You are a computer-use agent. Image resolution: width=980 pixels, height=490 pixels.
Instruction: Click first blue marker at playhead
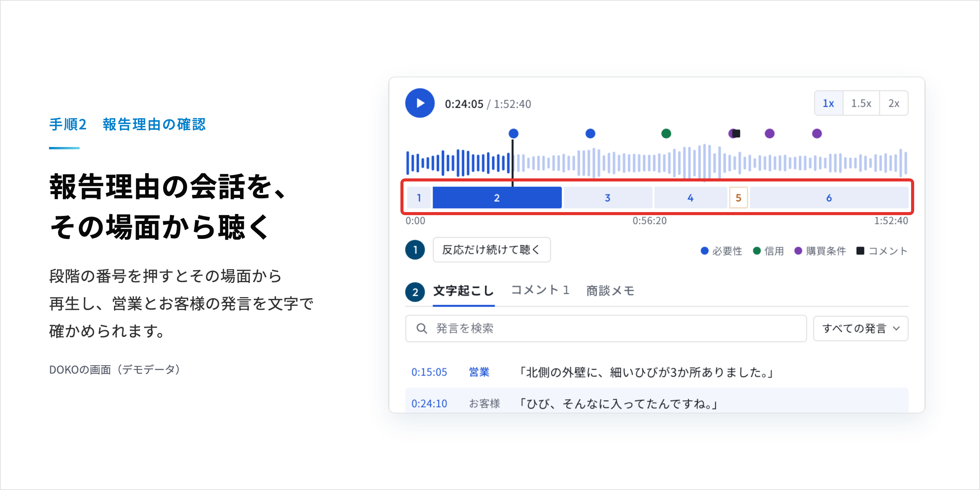click(x=513, y=134)
